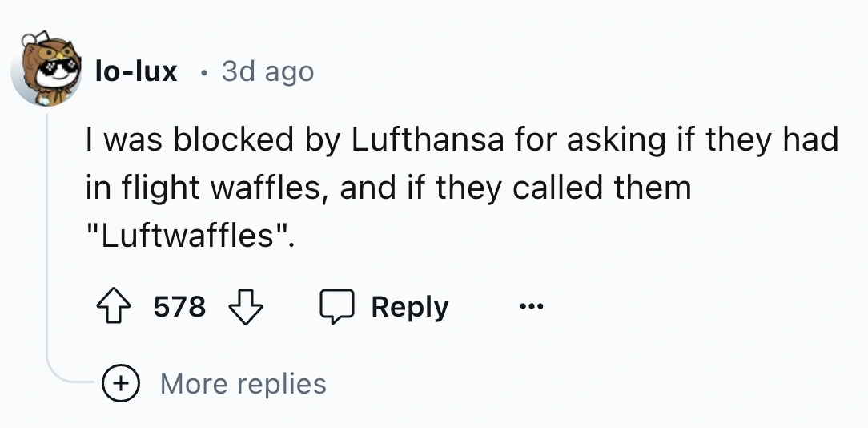Click the word "Luftwaffles" in comment
This screenshot has width=868, height=428.
[x=190, y=237]
